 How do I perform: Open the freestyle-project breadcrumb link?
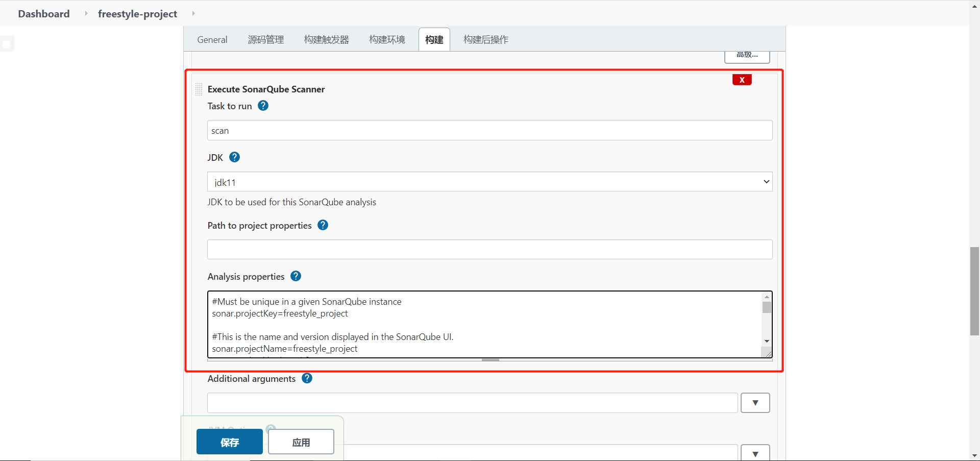pyautogui.click(x=138, y=14)
